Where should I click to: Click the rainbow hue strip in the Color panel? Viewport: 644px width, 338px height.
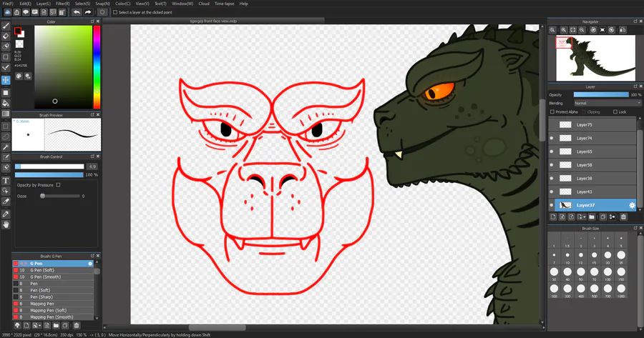[97, 67]
